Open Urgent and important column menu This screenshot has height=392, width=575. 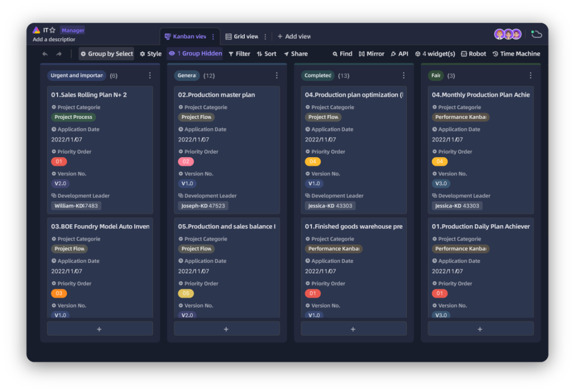150,76
